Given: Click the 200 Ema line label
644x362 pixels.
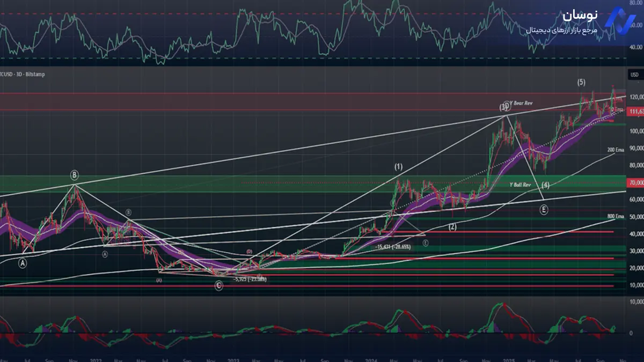Looking at the screenshot, I should click(615, 149).
